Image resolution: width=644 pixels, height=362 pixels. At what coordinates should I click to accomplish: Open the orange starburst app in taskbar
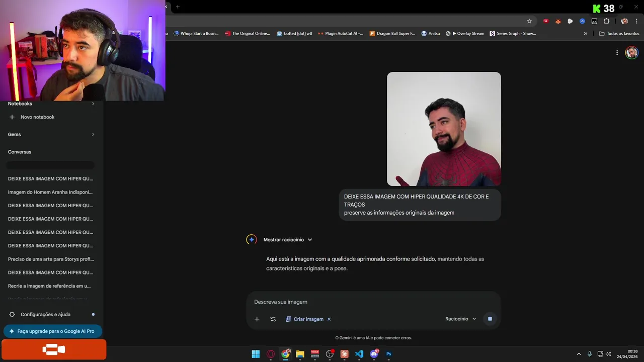pos(345,354)
